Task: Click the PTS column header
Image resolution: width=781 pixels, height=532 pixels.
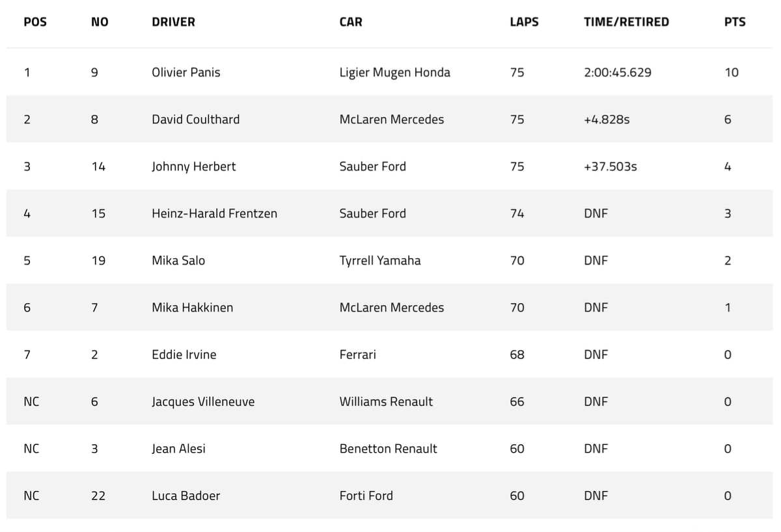Action: [734, 21]
